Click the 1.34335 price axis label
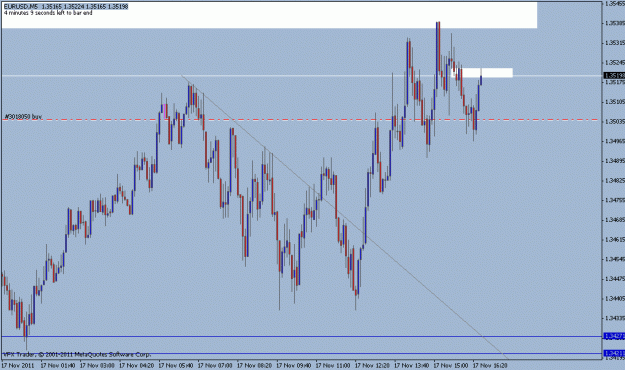Screen dimensions: 625x370 coord(615,318)
